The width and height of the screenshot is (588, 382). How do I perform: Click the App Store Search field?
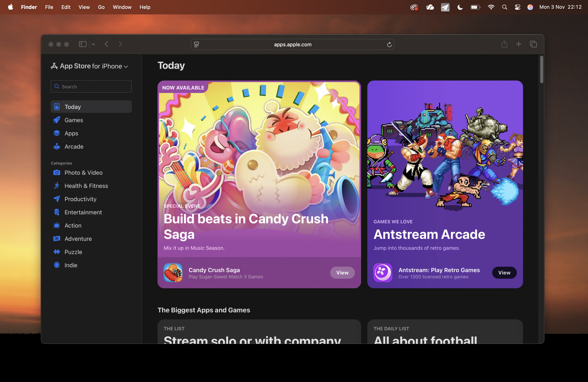91,86
